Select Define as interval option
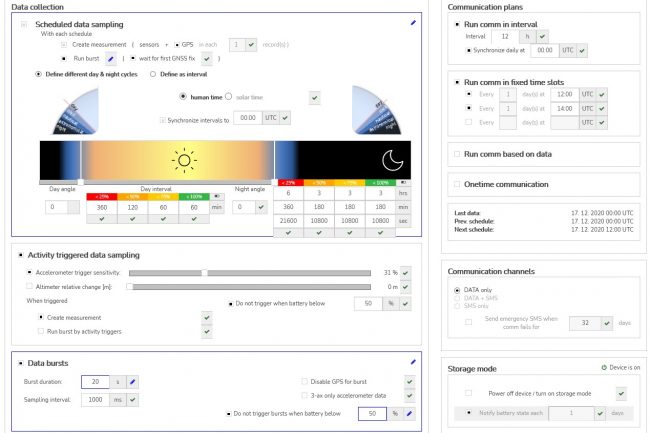 [152, 74]
